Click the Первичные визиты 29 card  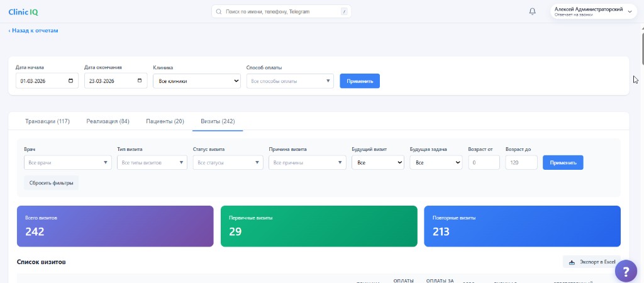point(319,226)
